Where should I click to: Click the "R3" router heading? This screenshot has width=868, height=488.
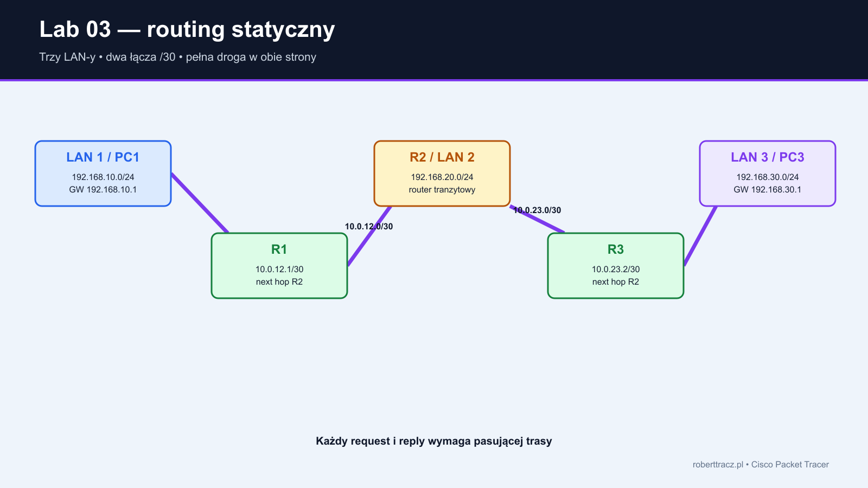(616, 249)
